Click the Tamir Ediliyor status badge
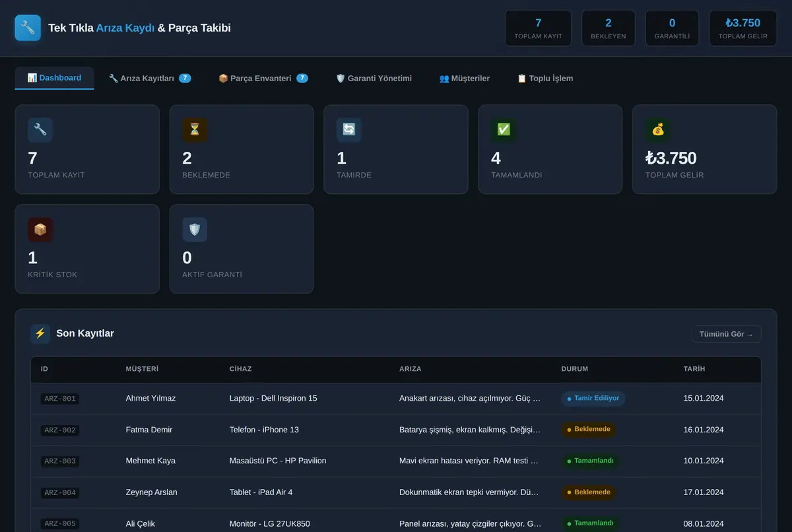This screenshot has height=532, width=792. pyautogui.click(x=593, y=399)
